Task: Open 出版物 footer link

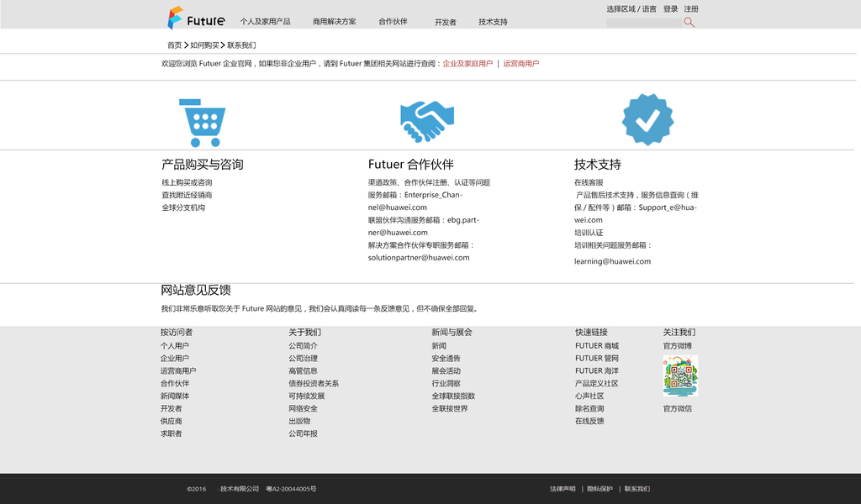Action: click(300, 421)
